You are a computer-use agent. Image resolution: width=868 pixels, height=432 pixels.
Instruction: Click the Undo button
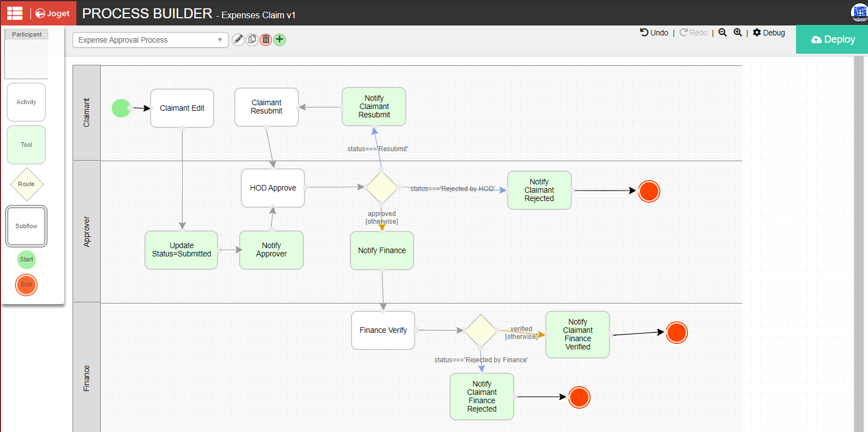click(x=654, y=33)
